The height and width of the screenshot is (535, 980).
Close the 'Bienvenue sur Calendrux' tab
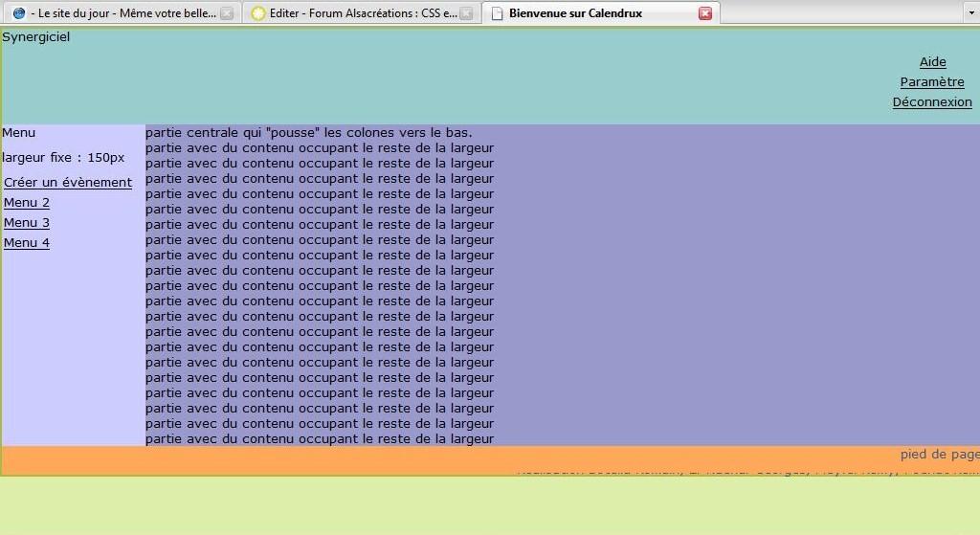[x=705, y=13]
